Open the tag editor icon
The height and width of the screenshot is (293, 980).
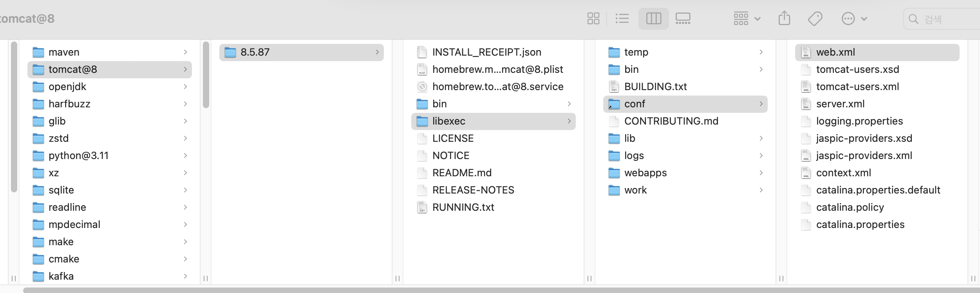point(815,18)
